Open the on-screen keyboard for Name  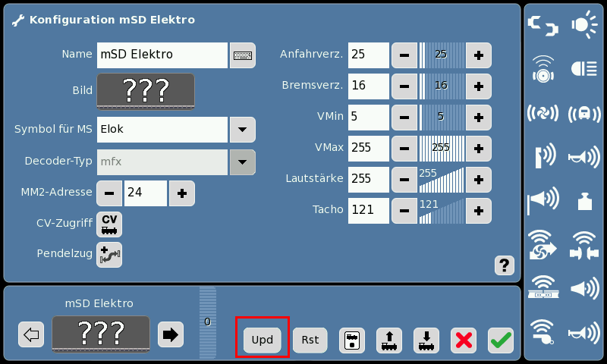(x=243, y=55)
